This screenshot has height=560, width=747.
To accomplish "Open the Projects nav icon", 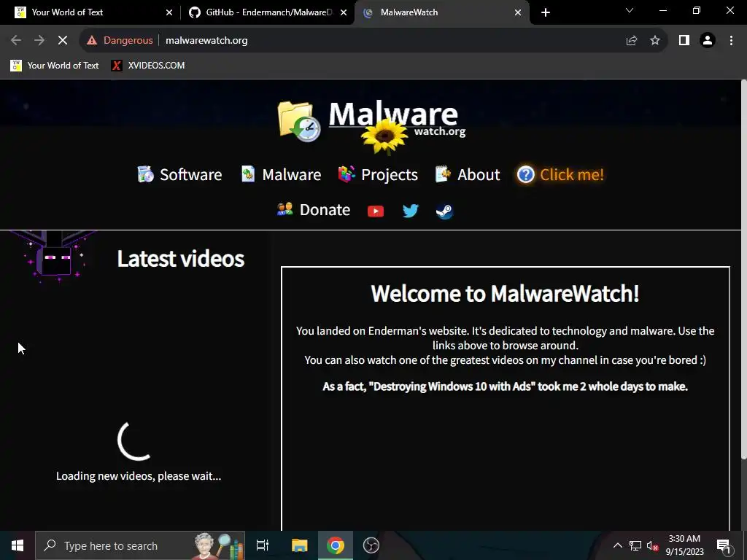I will [x=347, y=174].
